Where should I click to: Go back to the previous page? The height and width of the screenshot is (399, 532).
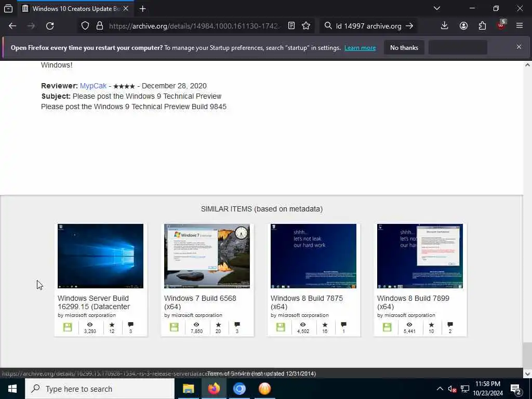click(x=12, y=26)
